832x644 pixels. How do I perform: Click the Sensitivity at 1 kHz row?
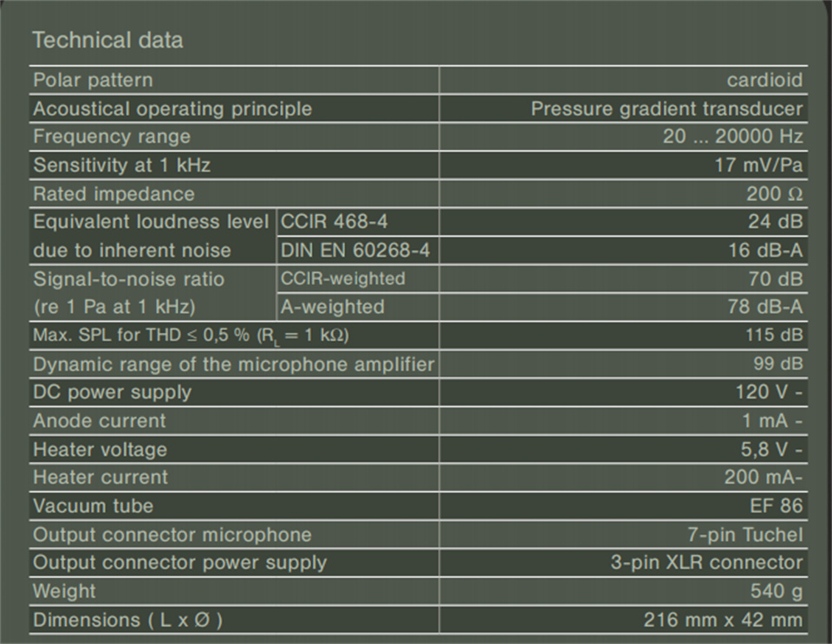[x=419, y=165]
